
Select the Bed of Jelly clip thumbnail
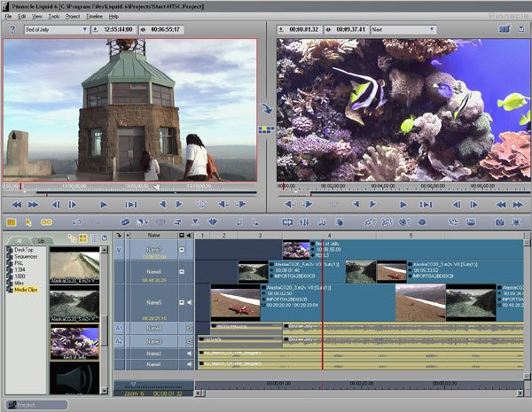[74, 342]
